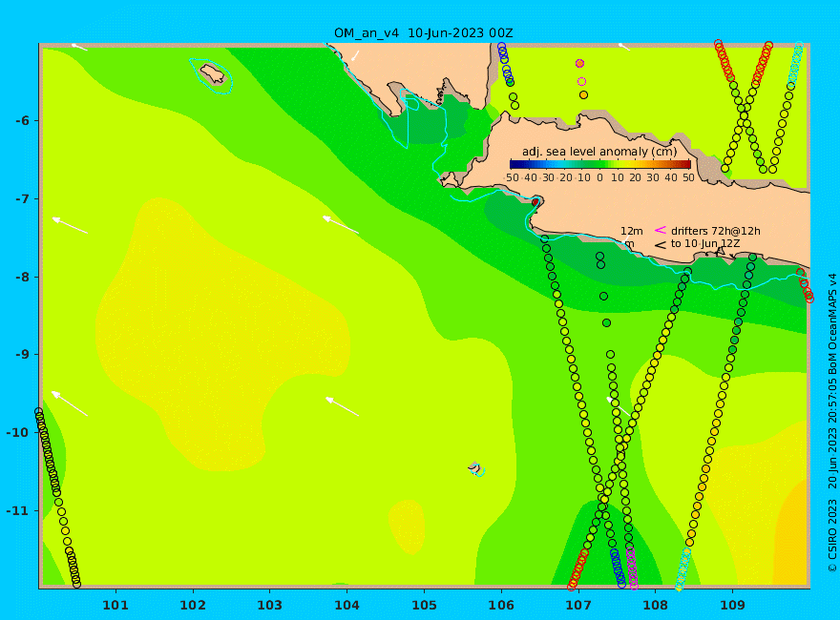
Task: Click the '12m' depth label in the legend
Action: tap(632, 231)
